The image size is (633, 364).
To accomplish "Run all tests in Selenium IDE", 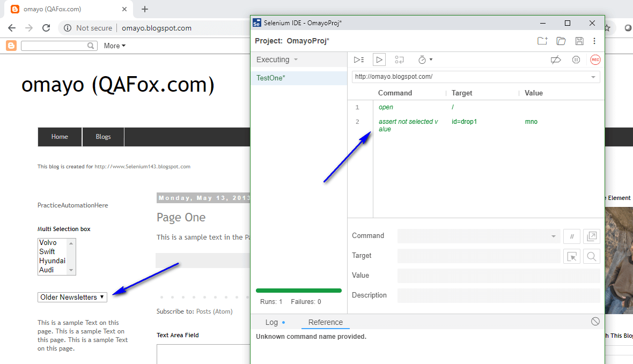I will coord(358,60).
